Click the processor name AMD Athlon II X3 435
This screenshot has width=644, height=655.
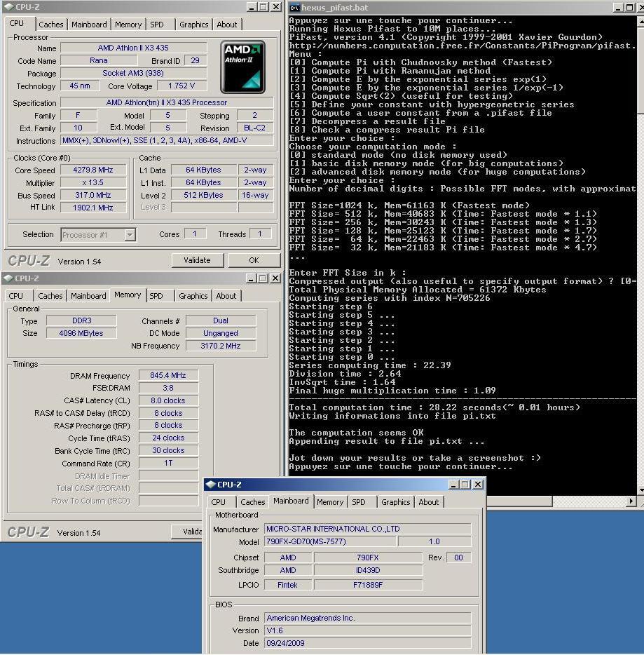pos(133,48)
